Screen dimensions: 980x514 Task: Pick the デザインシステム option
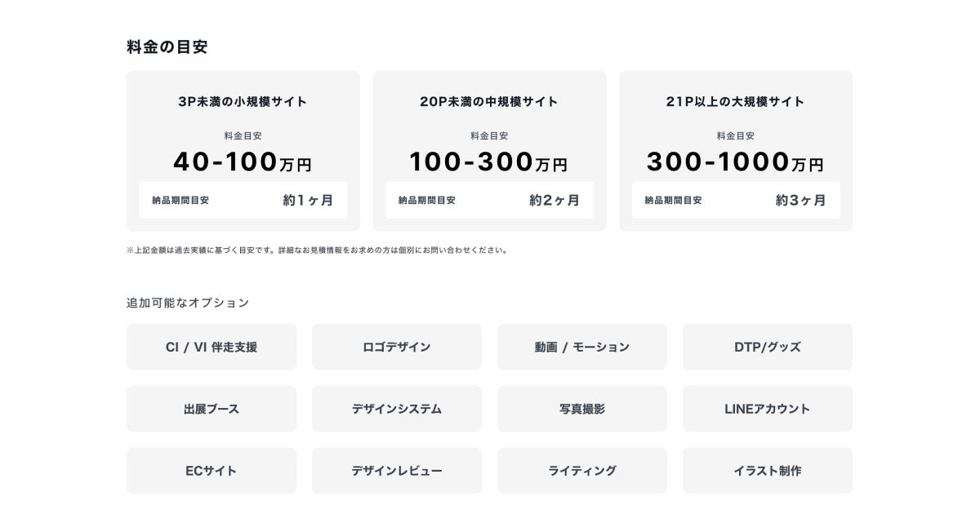pyautogui.click(x=397, y=409)
